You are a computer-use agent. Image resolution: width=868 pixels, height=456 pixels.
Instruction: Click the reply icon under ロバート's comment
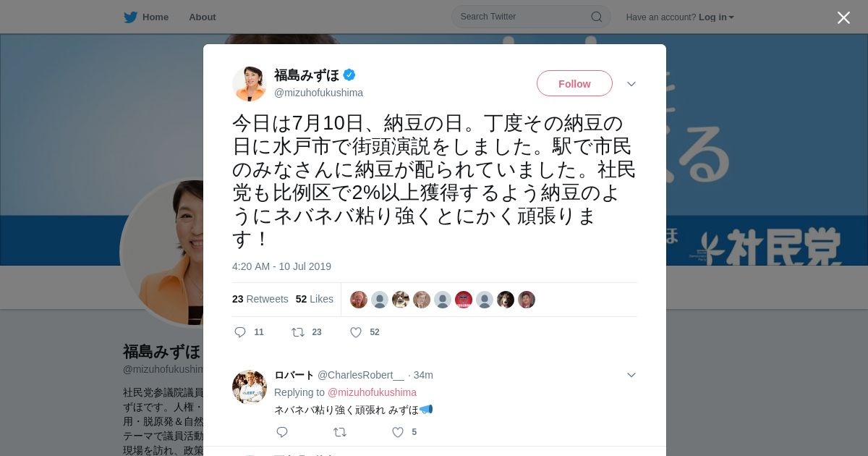click(282, 432)
